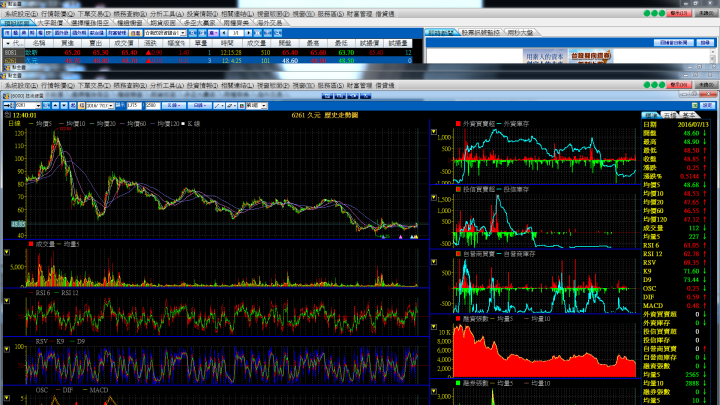Expand the 自營商買賣 panel indicator menu

coord(434,262)
